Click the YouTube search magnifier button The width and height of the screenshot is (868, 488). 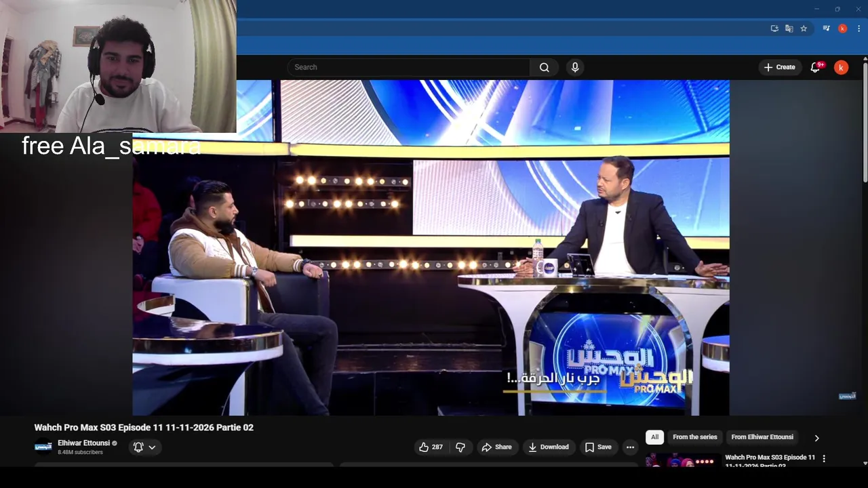coord(544,67)
